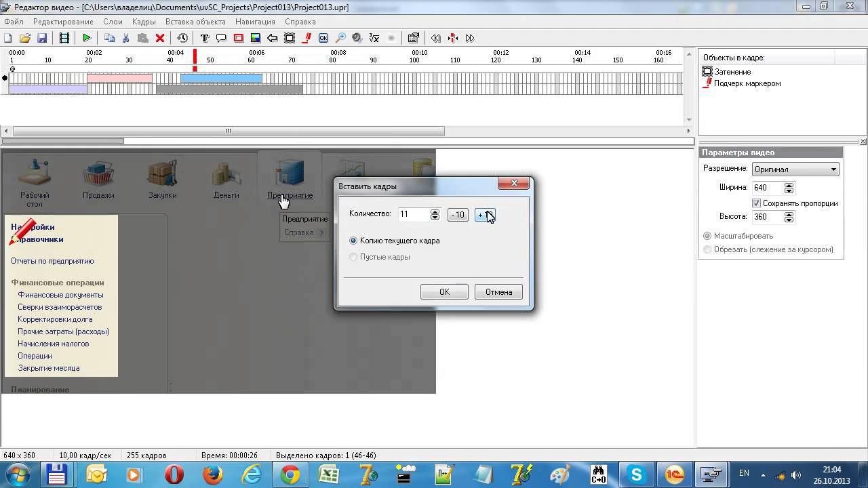Insert an OK button object from toolbar
Screen dimensions: 868x488
click(323, 38)
